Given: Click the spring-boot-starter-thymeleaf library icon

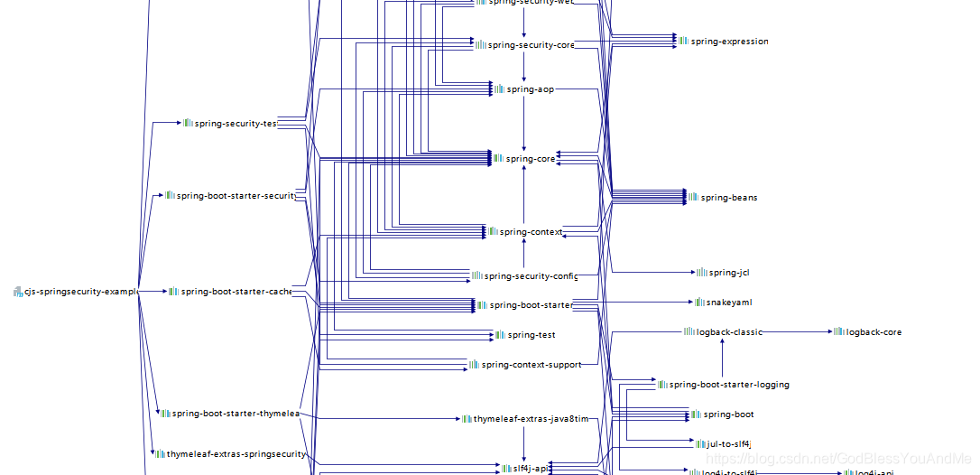Looking at the screenshot, I should pos(165,414).
